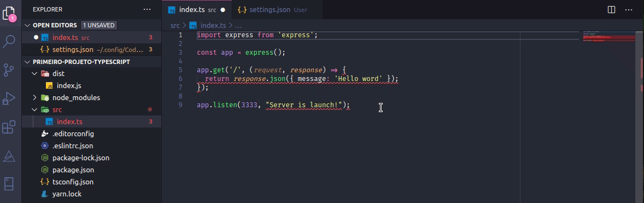Click 'Hello word' string in code
The height and width of the screenshot is (203, 644).
tap(358, 78)
